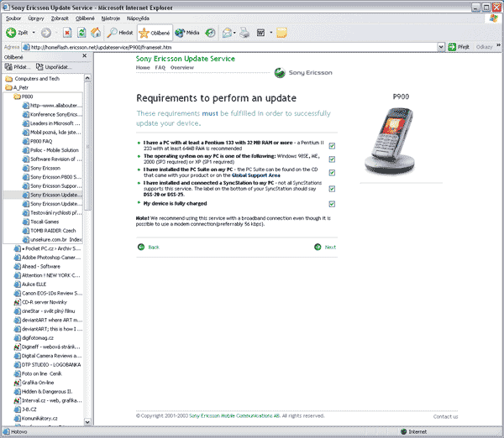The width and height of the screenshot is (504, 438).
Task: Open Tiscali Games favorite
Action: coord(41,222)
